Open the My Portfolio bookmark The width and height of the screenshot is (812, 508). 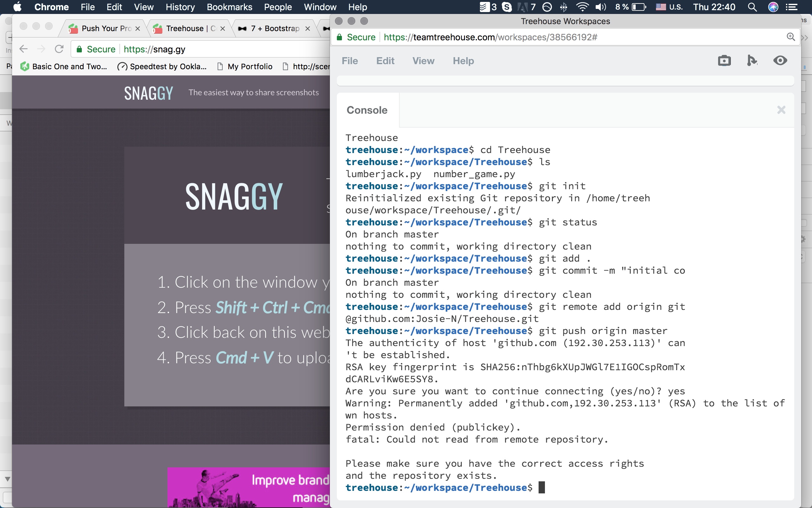(245, 67)
